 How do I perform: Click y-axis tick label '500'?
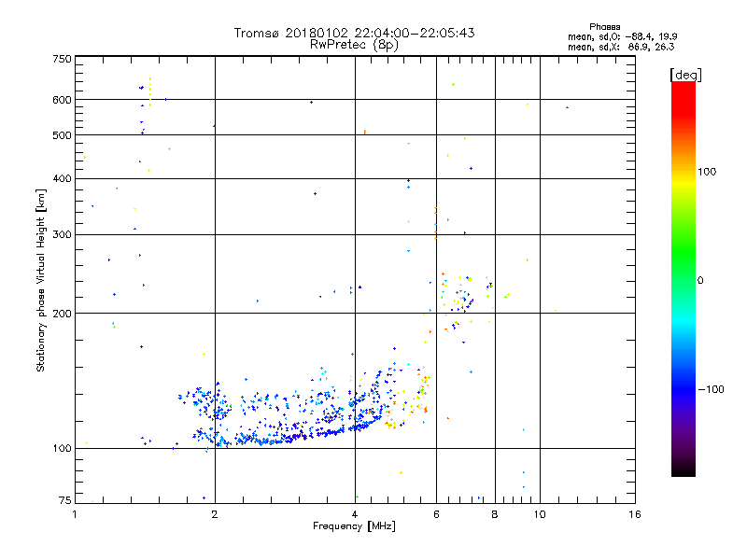point(62,135)
